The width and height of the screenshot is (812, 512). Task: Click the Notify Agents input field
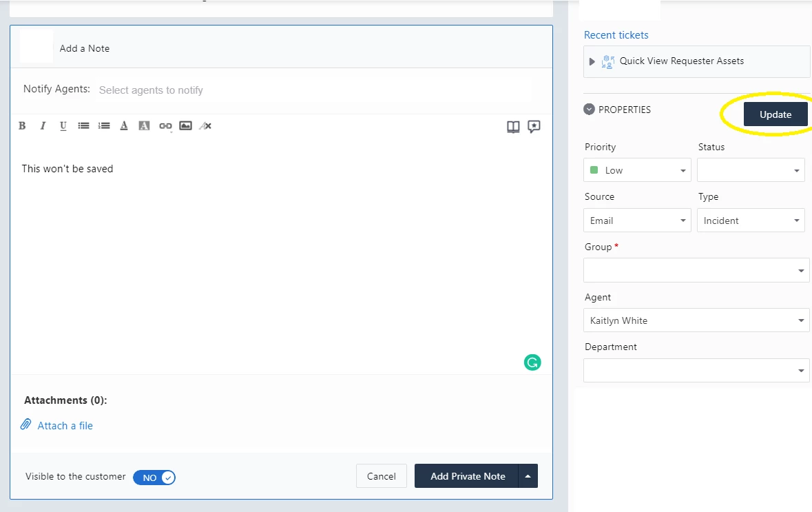314,90
